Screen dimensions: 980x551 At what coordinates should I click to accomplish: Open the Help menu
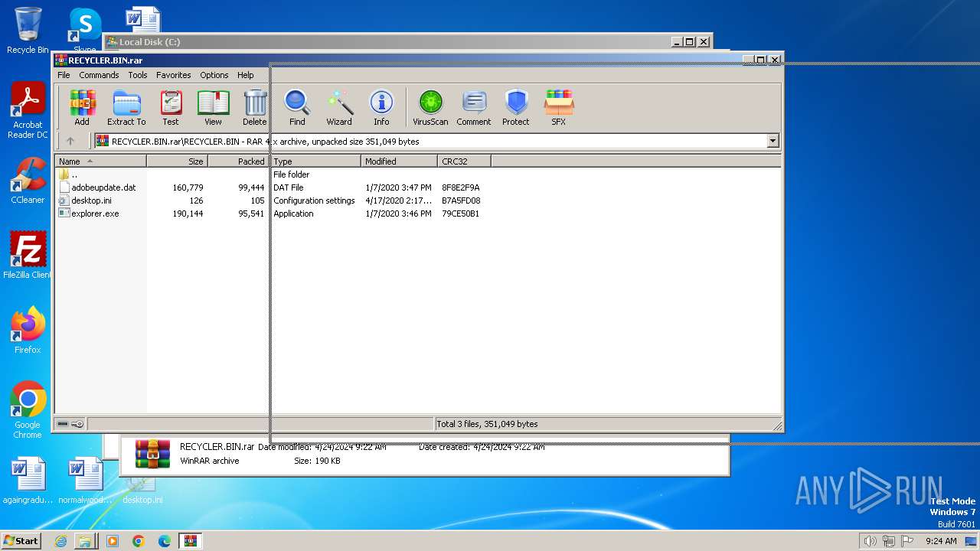pos(246,75)
